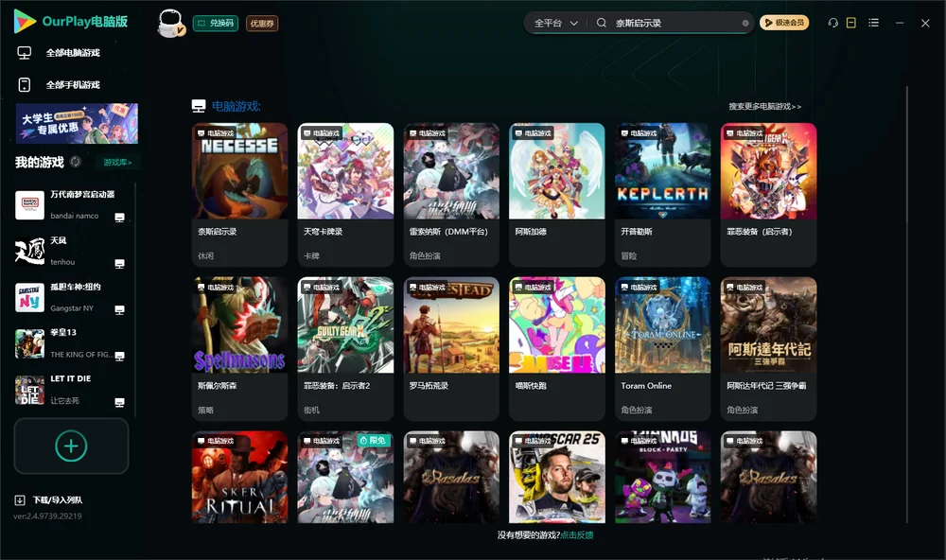Expand the 全平台 platform dropdown
The height and width of the screenshot is (560, 946).
click(x=555, y=23)
